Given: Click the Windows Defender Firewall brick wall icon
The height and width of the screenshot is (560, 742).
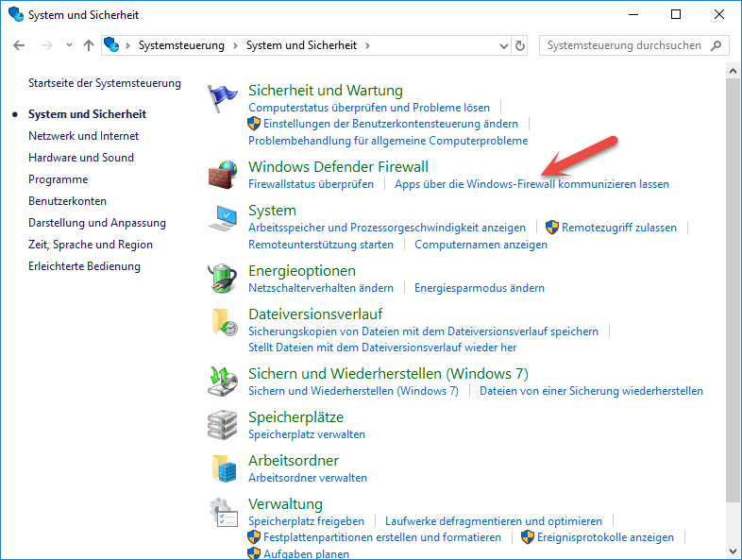Looking at the screenshot, I should coord(224,174).
